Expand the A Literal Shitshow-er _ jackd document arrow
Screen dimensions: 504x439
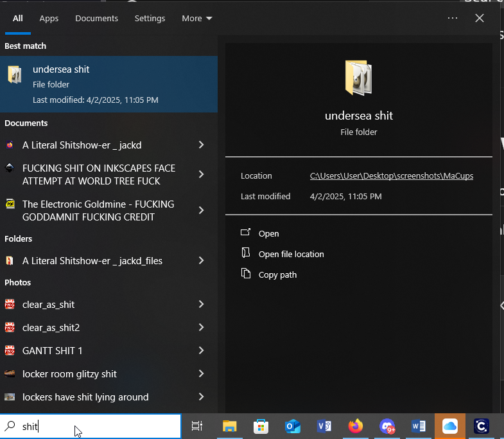(201, 145)
